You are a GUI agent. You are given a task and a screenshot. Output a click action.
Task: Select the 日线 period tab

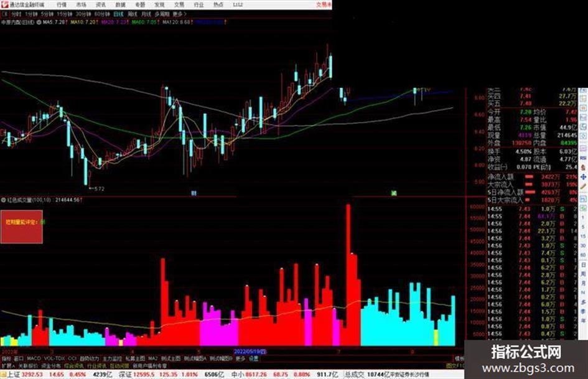click(x=118, y=14)
